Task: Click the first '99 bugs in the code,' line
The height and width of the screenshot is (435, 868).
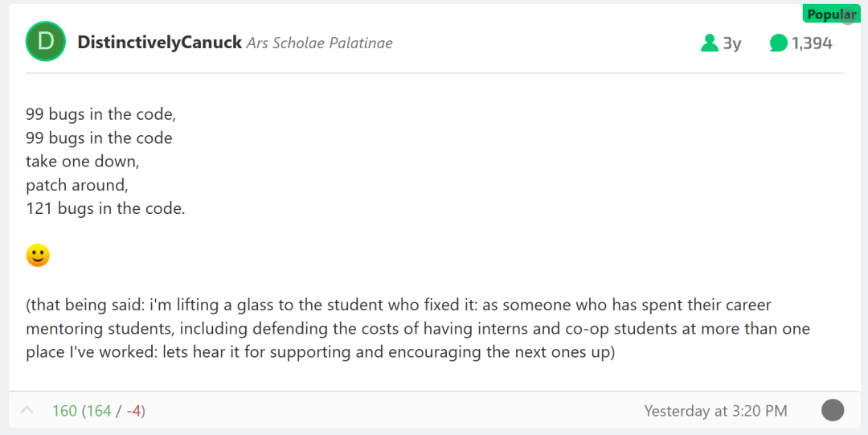Action: pos(100,114)
